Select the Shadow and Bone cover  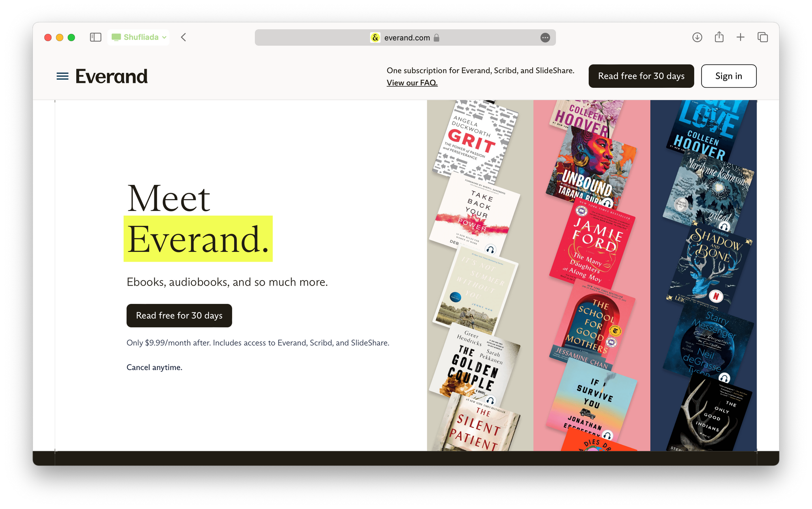[x=710, y=266]
